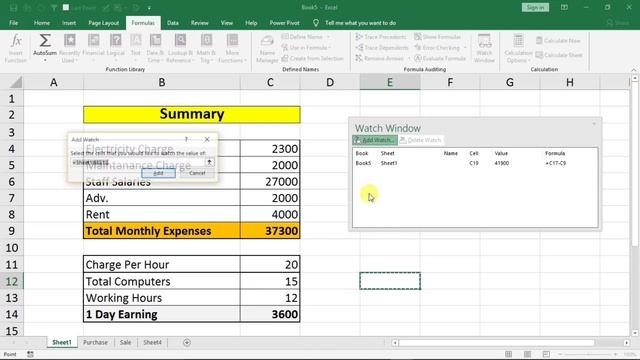Screen dimensions: 640x360
Task: Open Name Manager
Action: pyautogui.click(x=267, y=49)
